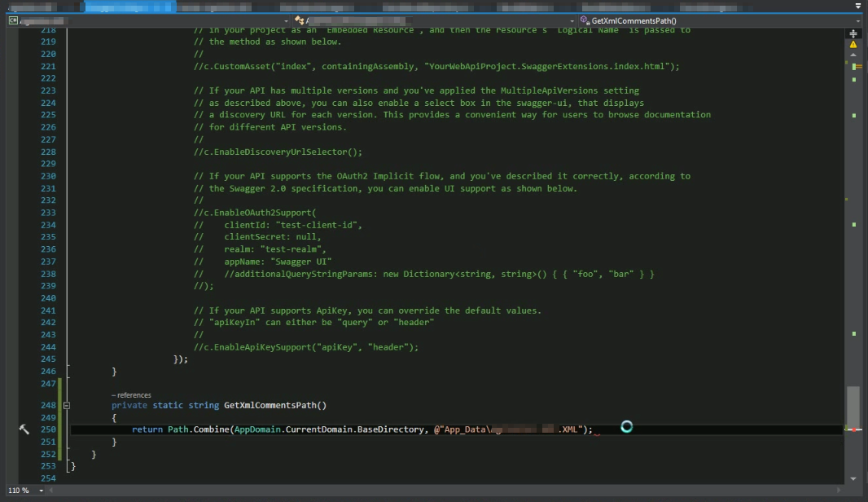Click the 110 % zoom value field

pyautogui.click(x=19, y=491)
